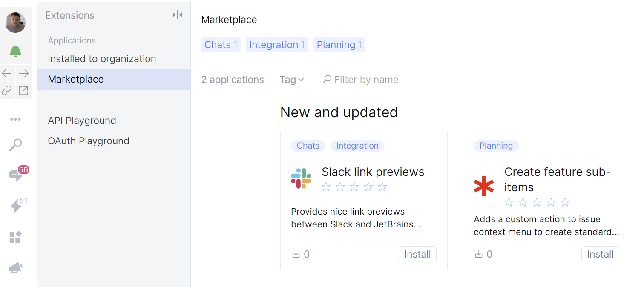This screenshot has height=287, width=644.
Task: Toggle the Integration category filter chip
Action: click(277, 44)
